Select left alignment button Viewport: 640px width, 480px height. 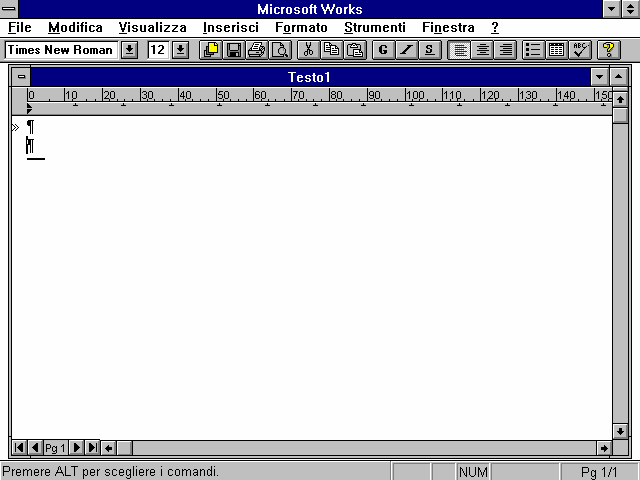coord(459,50)
